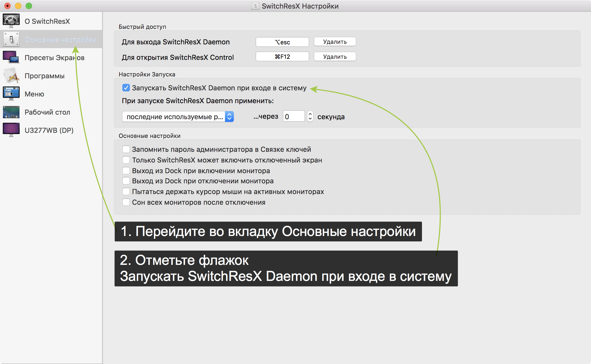Close the SwitchResX Настройки window

[x=7, y=6]
